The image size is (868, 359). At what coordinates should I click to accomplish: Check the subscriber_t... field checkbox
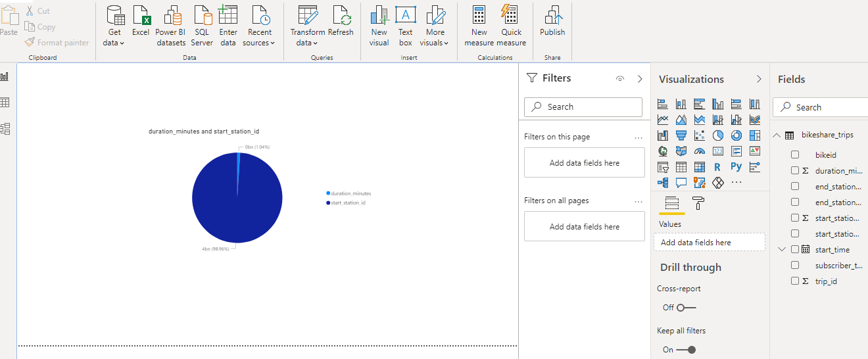pos(795,266)
